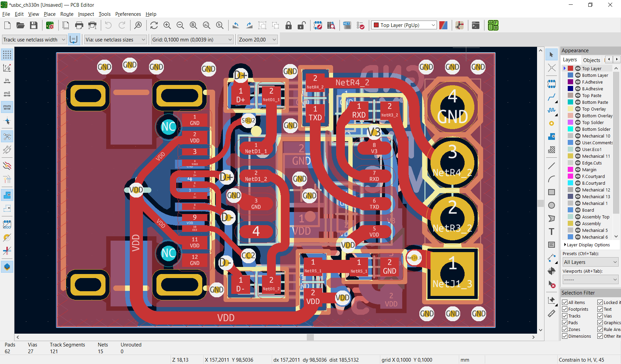Open the All Layers presets dropdown
The width and height of the screenshot is (621, 364).
click(x=590, y=262)
